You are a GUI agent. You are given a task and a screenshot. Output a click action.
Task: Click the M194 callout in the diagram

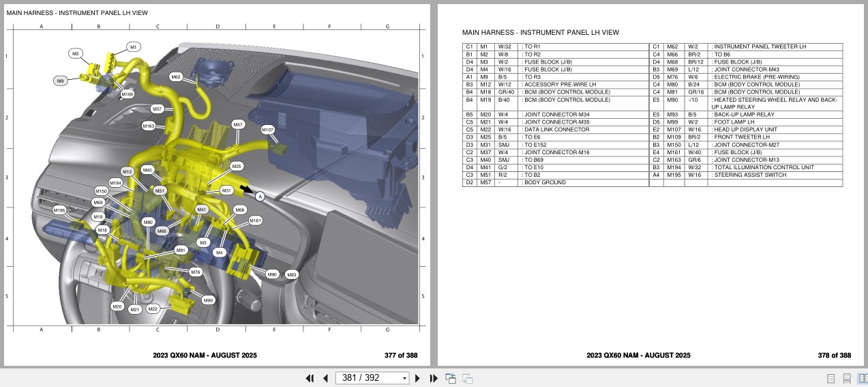116,183
